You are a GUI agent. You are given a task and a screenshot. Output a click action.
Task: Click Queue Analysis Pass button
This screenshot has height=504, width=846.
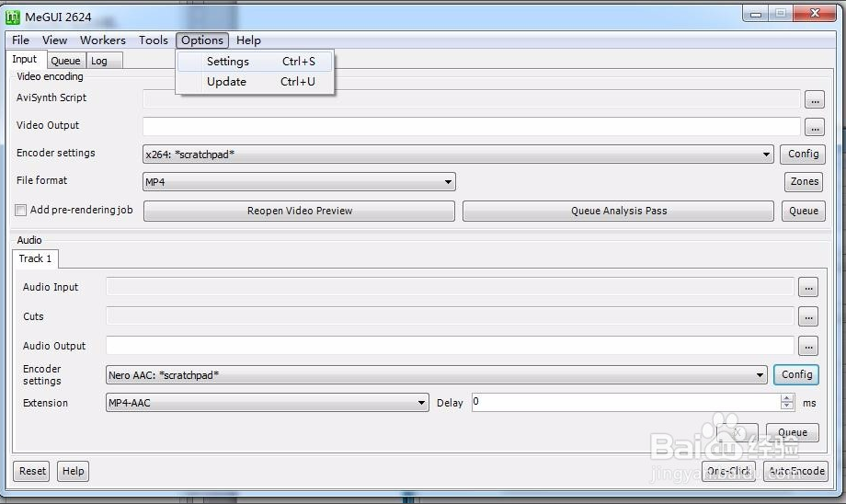[618, 211]
